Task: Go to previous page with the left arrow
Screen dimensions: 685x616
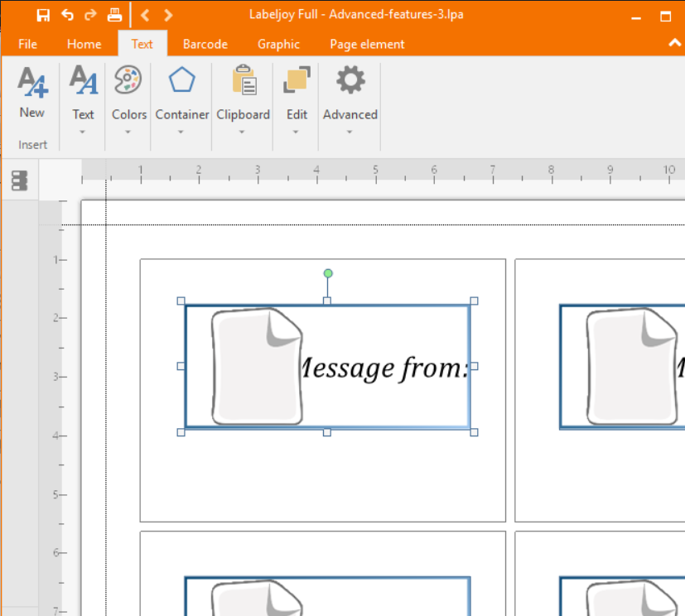Action: click(145, 15)
